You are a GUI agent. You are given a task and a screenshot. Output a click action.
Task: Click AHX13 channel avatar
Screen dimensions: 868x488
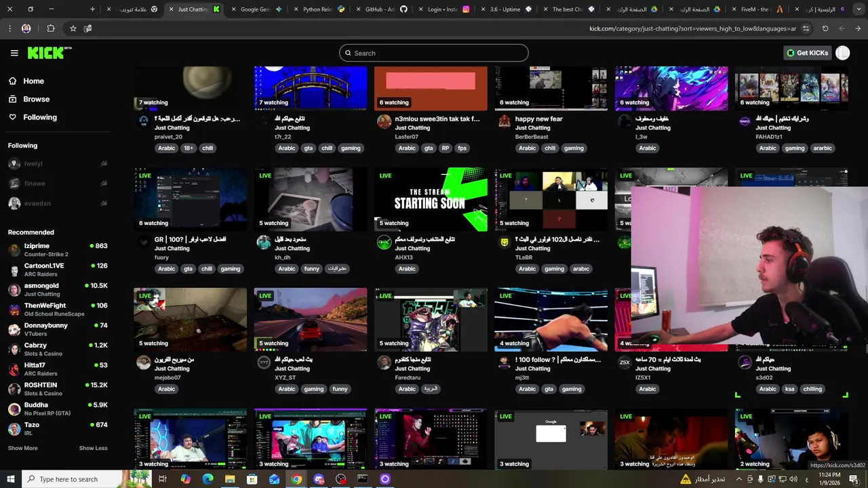tap(384, 242)
